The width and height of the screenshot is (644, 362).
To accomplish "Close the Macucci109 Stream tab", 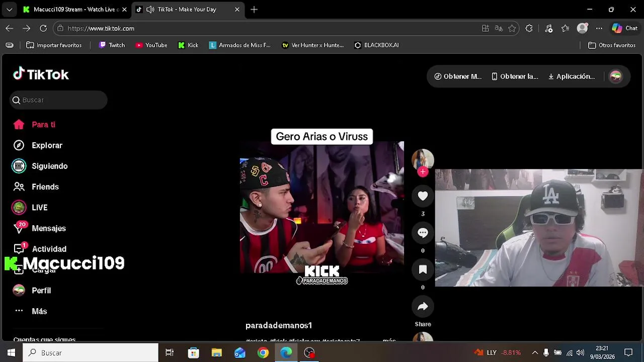I will click(x=124, y=9).
